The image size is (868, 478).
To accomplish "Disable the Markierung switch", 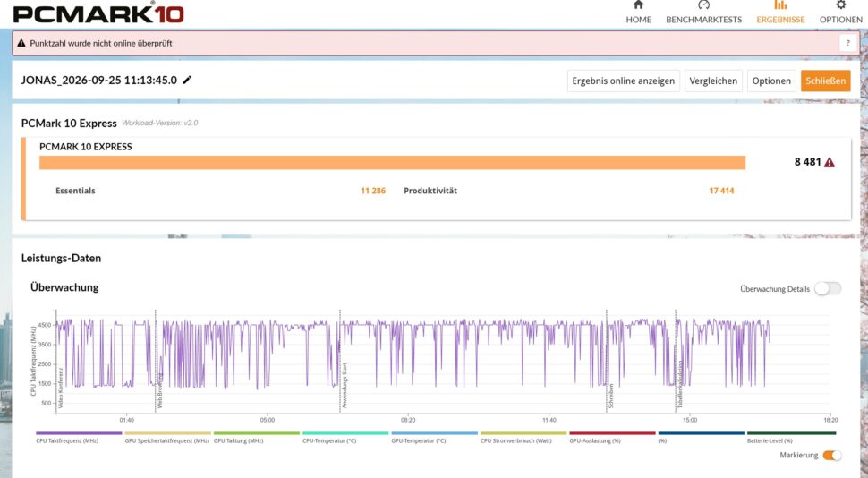I will [x=832, y=456].
